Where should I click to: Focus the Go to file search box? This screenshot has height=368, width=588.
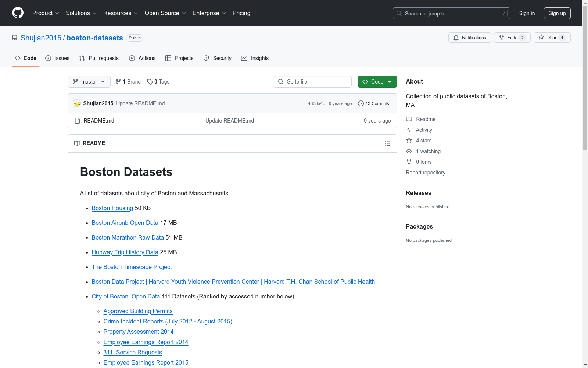tap(312, 82)
